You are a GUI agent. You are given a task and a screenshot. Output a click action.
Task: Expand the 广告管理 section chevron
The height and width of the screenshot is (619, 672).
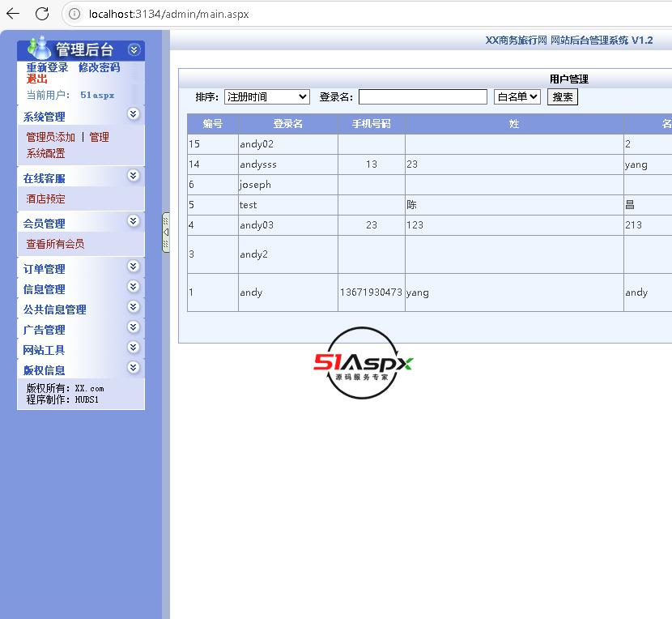[134, 327]
